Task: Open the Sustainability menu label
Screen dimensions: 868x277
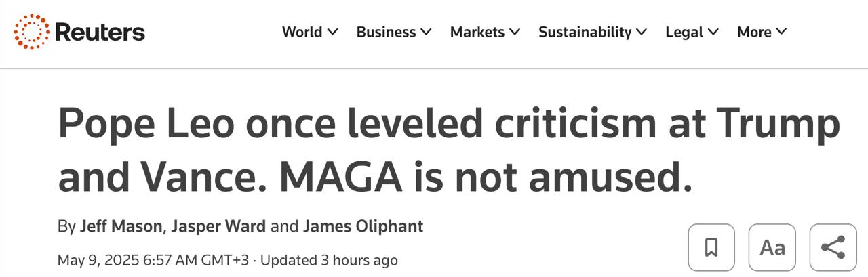Action: [x=585, y=32]
